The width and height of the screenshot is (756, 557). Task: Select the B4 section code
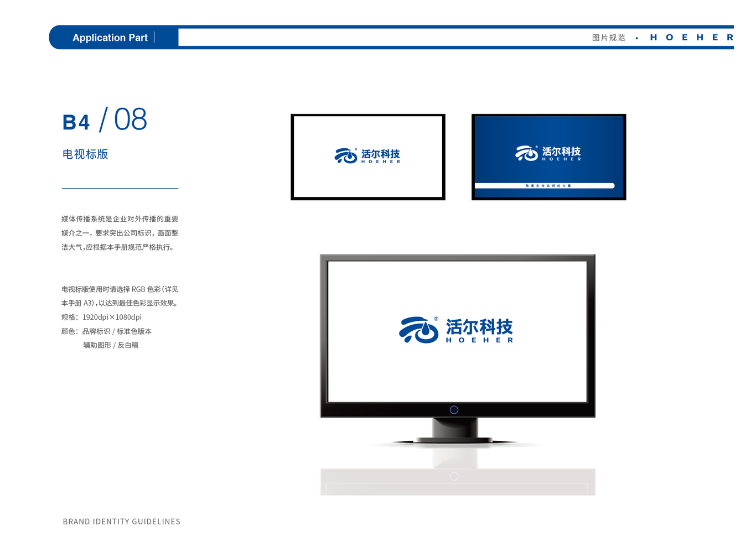click(x=76, y=122)
